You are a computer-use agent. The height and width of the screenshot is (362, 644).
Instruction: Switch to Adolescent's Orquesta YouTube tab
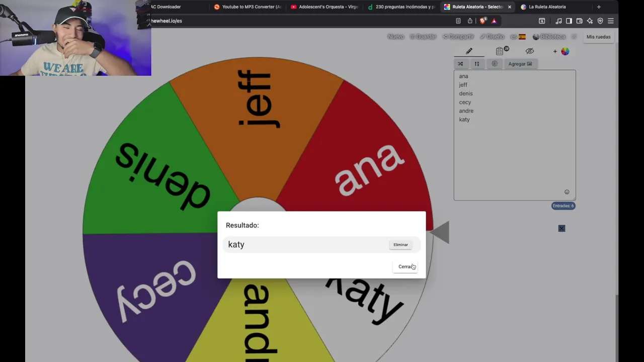(x=325, y=7)
